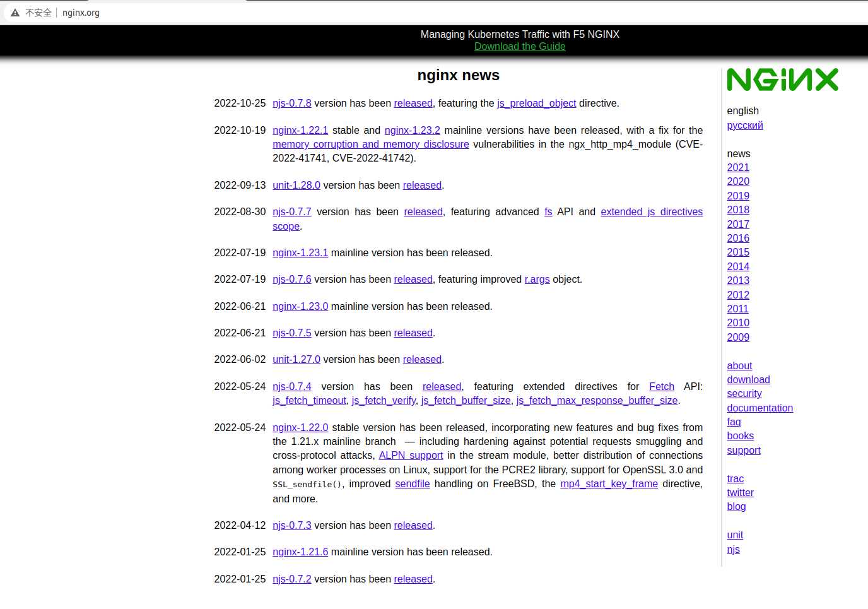Click released link in njs-0.7.2 entry
The width and height of the screenshot is (868, 609).
413,579
